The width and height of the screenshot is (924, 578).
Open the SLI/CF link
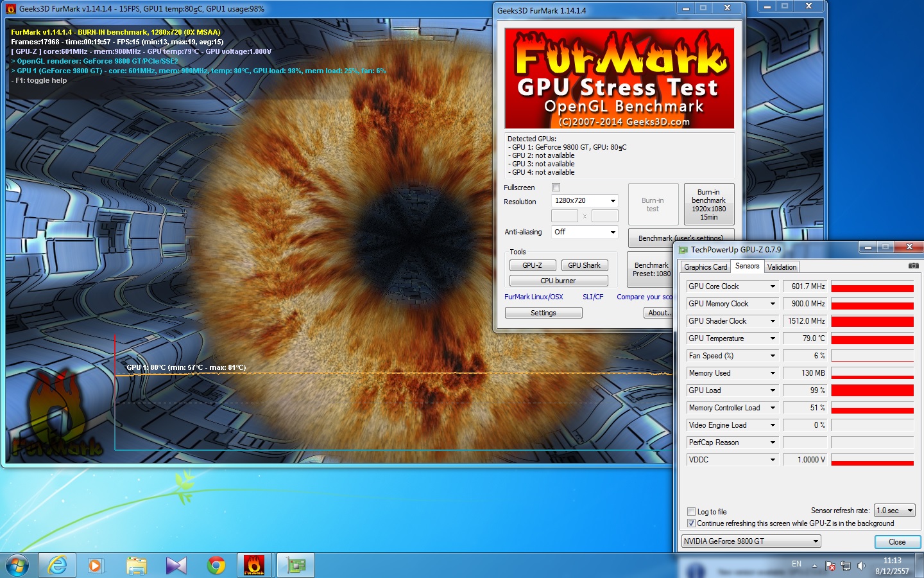(x=593, y=297)
